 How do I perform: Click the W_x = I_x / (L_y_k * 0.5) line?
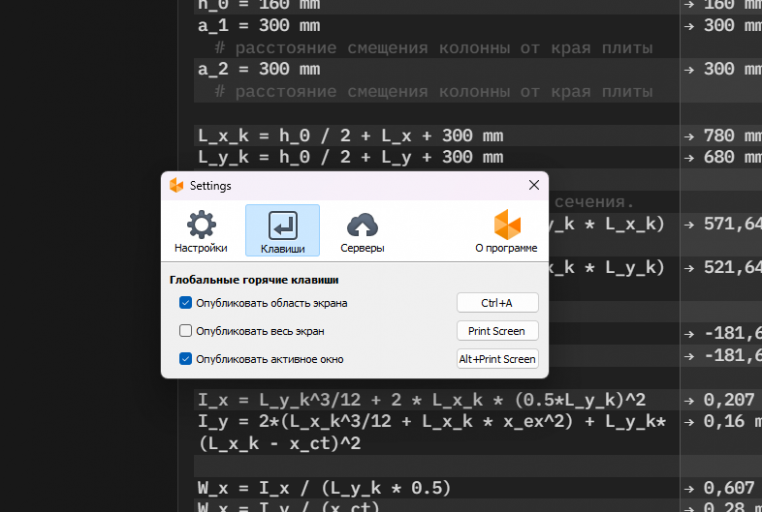[x=324, y=488]
